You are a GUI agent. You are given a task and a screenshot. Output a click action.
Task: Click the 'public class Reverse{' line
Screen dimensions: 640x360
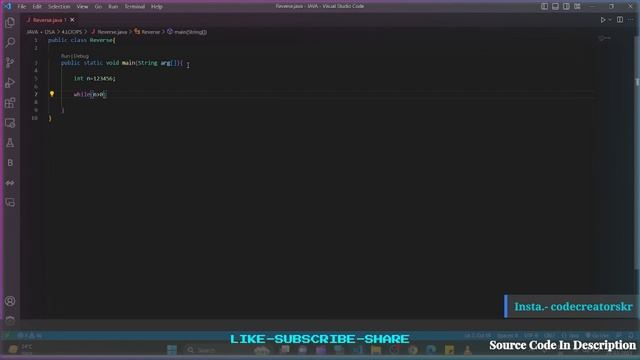(x=82, y=40)
